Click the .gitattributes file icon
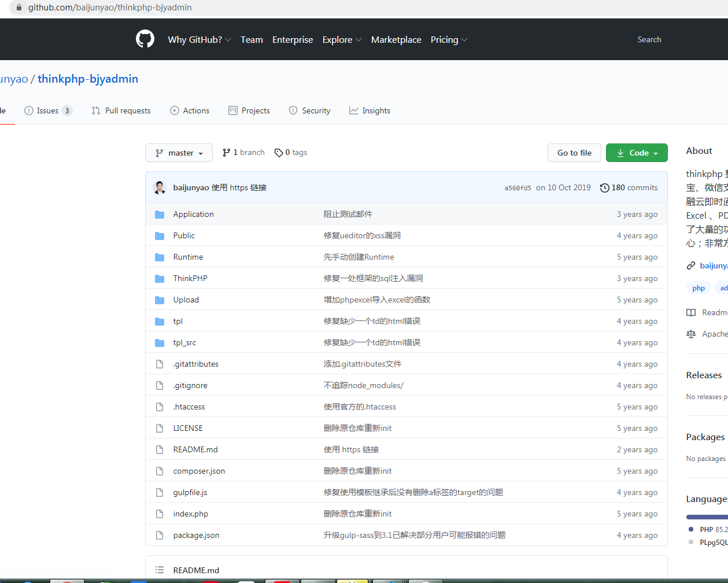The height and width of the screenshot is (583, 728). coord(160,364)
